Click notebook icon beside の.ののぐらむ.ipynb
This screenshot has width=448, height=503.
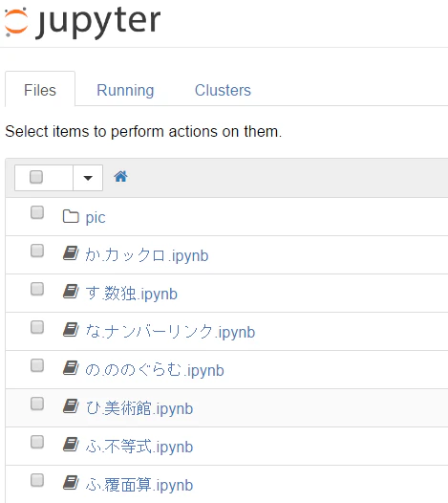click(x=71, y=367)
